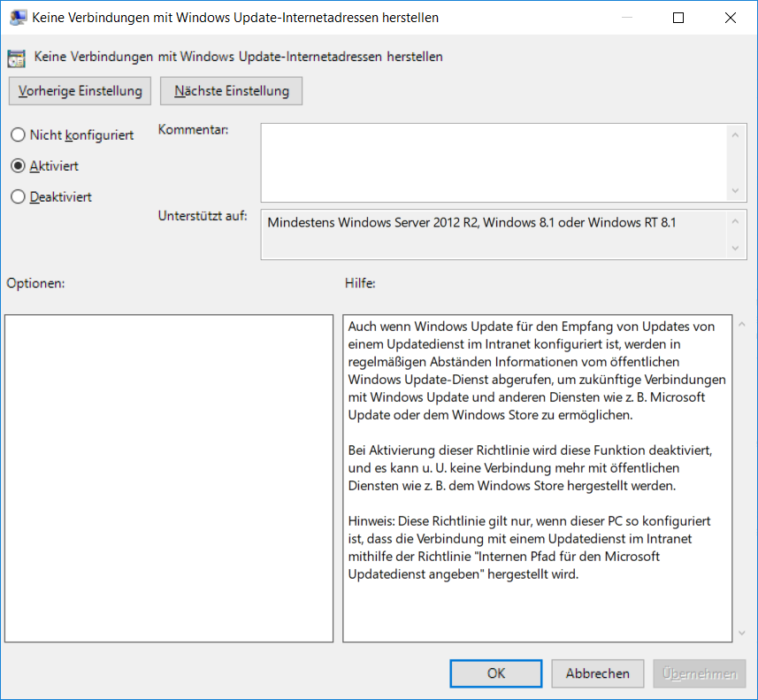This screenshot has width=758, height=700.
Task: Click the policy setting icon beside the heading
Action: pos(17,58)
